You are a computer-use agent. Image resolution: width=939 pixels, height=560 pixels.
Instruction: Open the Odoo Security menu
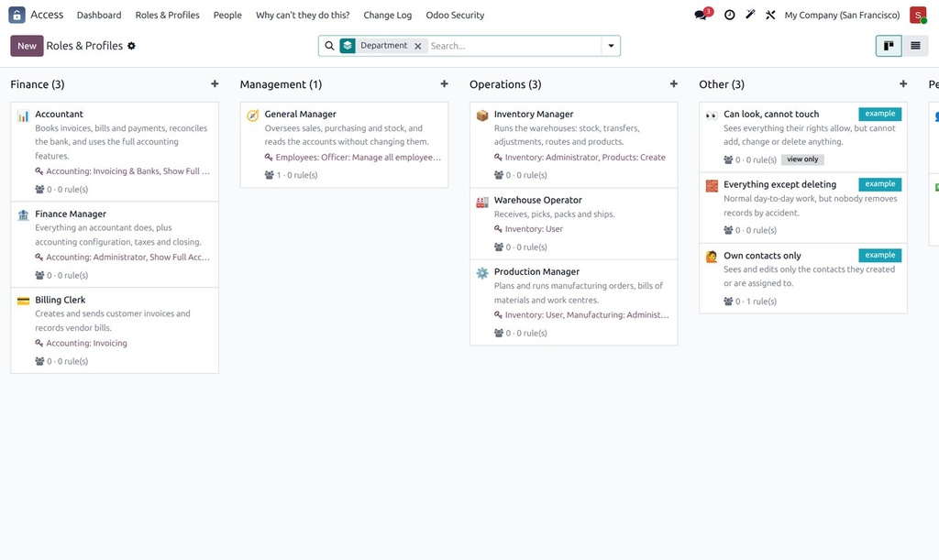pyautogui.click(x=455, y=15)
